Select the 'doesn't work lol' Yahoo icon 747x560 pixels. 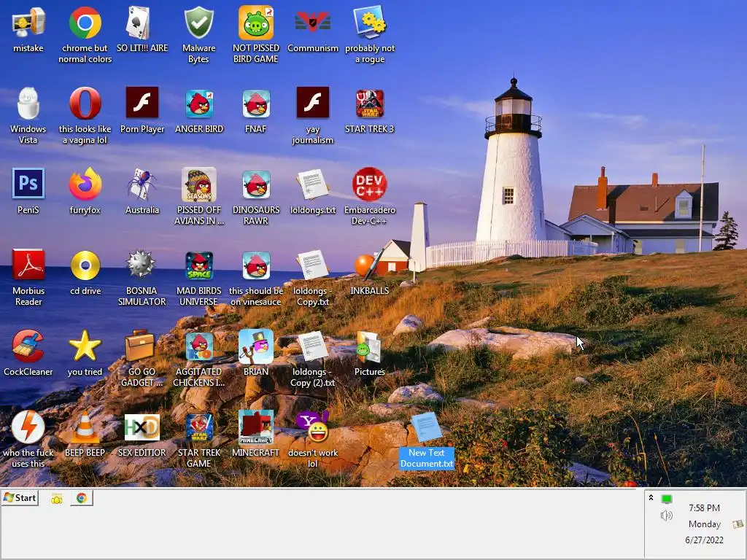pos(312,426)
